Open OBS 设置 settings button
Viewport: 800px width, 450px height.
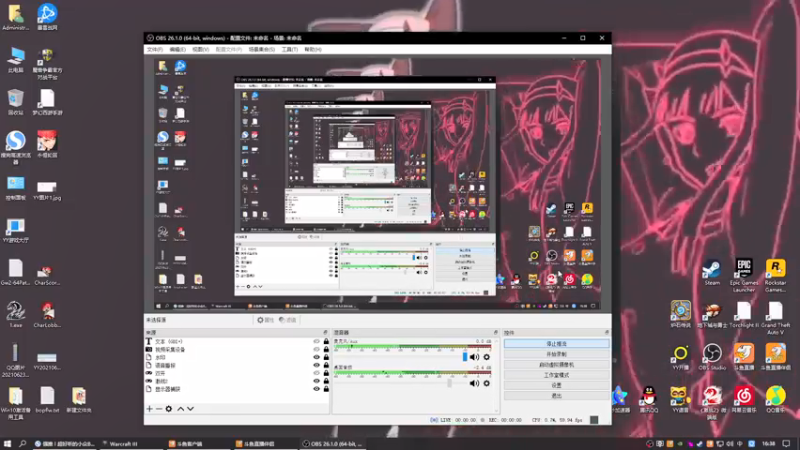(556, 385)
